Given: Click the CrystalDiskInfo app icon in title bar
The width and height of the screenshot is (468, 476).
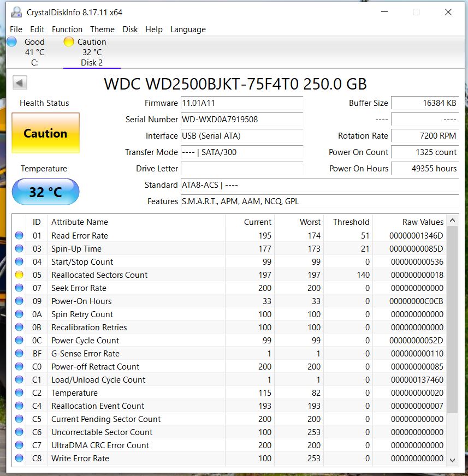Looking at the screenshot, I should tap(17, 12).
